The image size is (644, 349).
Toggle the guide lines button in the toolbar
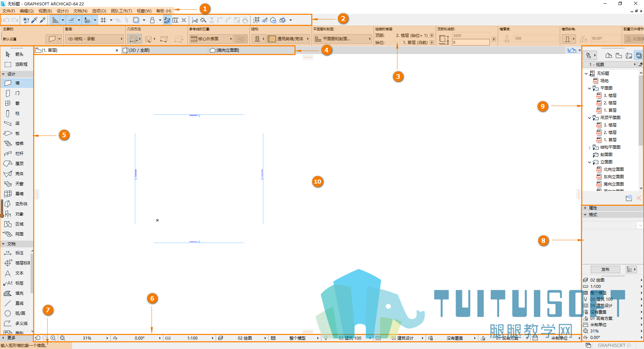(55, 20)
